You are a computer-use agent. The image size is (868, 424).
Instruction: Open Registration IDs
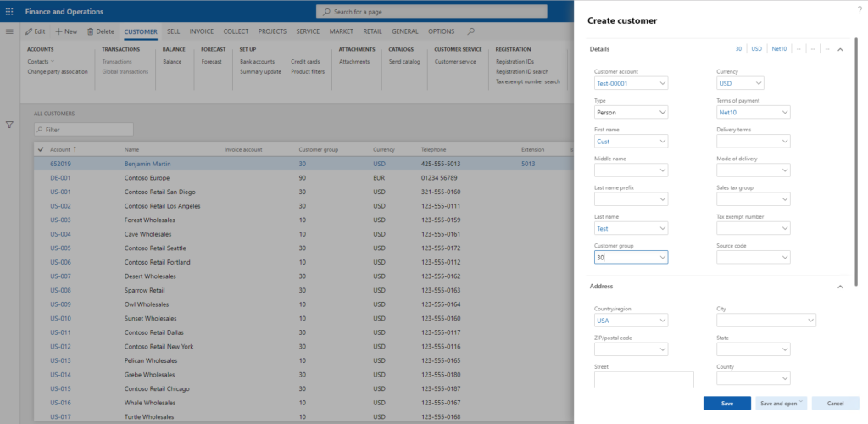point(515,61)
